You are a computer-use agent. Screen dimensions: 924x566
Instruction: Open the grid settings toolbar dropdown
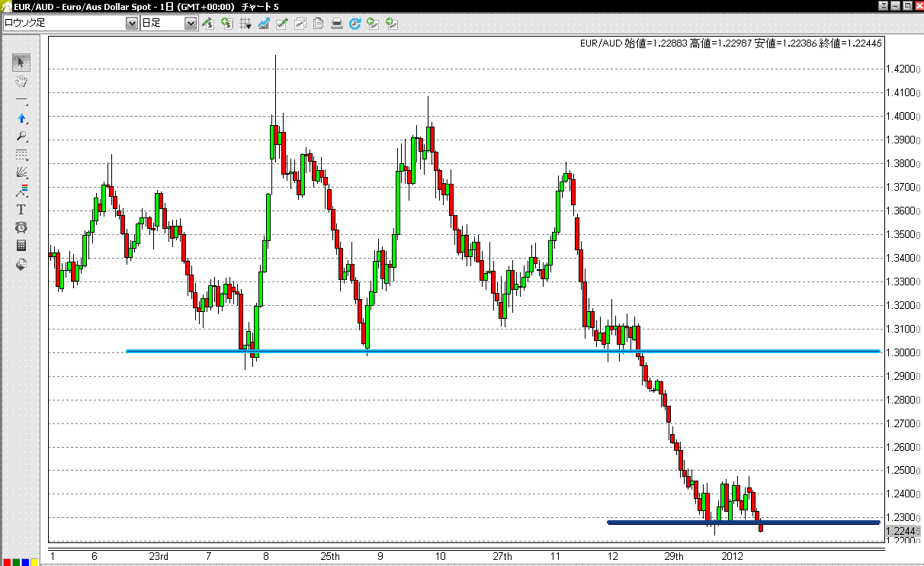[x=245, y=23]
